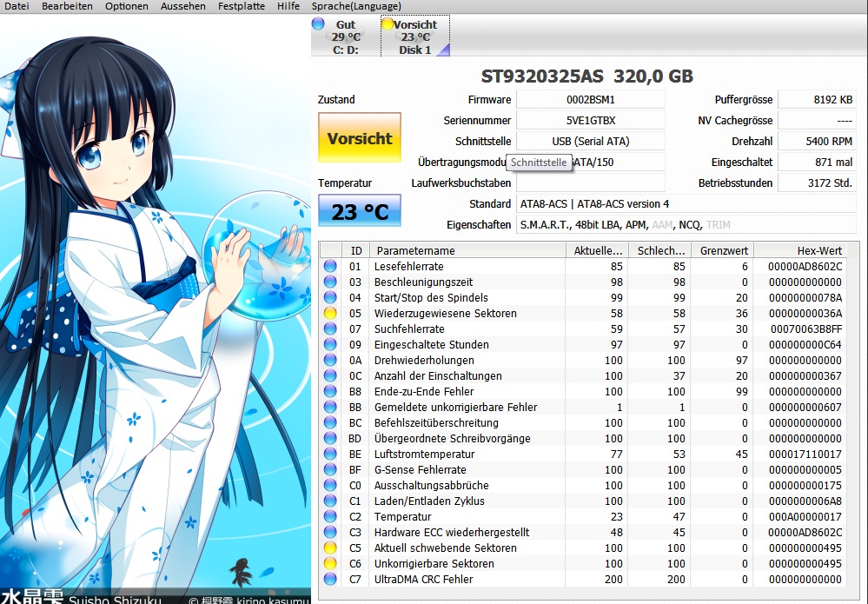The image size is (868, 604).
Task: Click the icon for Übergeordnete Schreibvorgänge
Action: pyautogui.click(x=330, y=438)
